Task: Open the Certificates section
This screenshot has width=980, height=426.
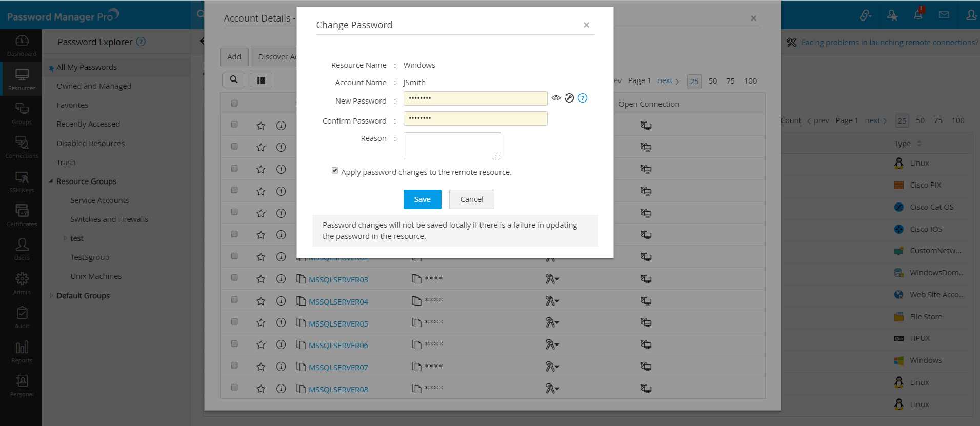Action: click(x=22, y=215)
